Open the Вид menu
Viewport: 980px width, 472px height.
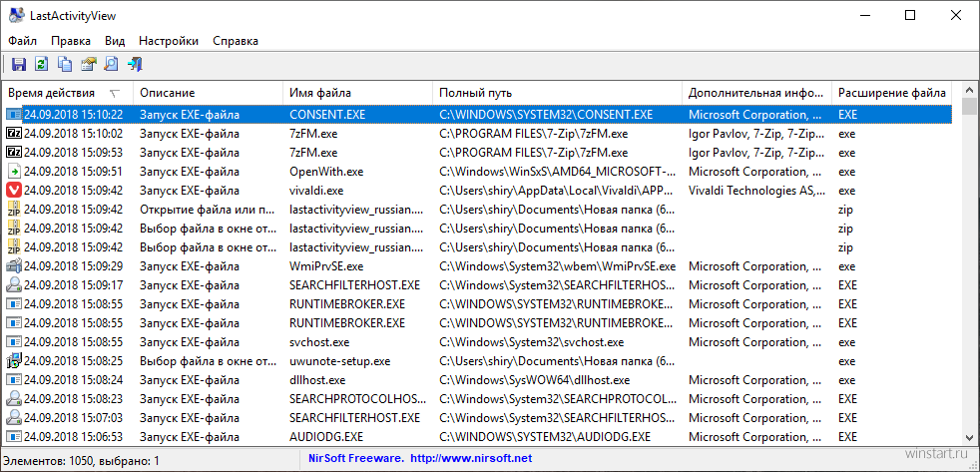click(115, 41)
